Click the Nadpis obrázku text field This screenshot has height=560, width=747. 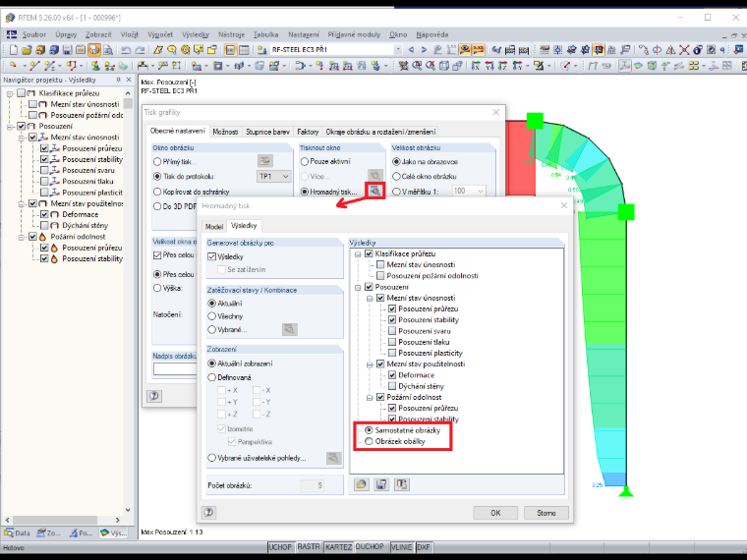pos(175,369)
